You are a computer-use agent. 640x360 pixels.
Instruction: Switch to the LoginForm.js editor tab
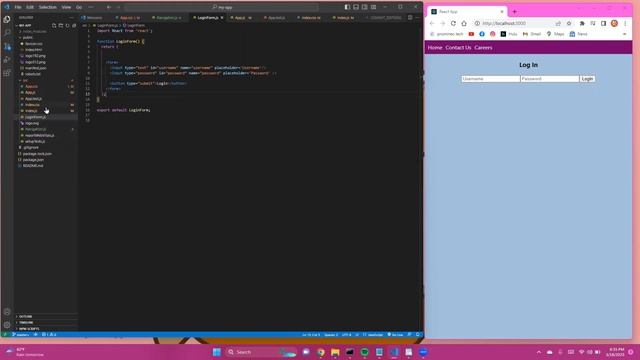point(208,18)
